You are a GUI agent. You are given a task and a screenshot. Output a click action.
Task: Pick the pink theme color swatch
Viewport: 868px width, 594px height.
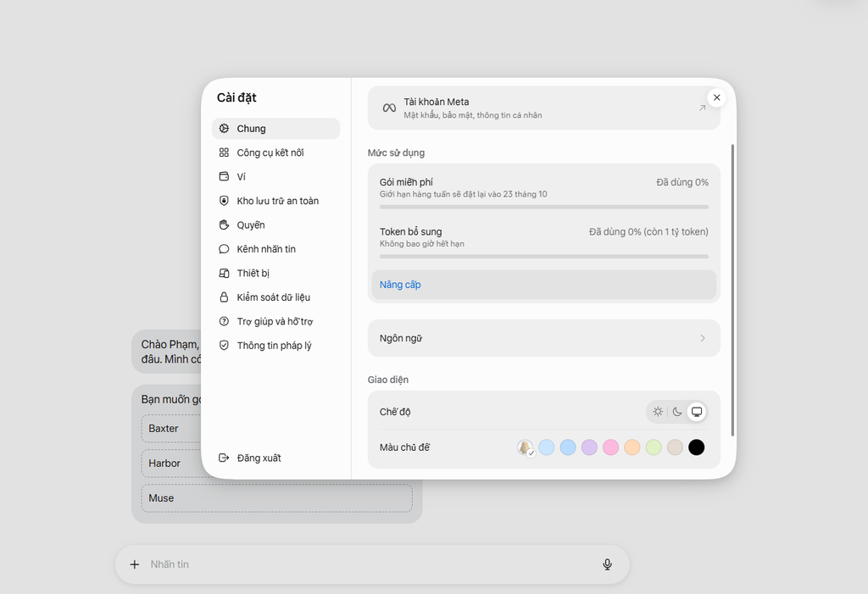610,447
